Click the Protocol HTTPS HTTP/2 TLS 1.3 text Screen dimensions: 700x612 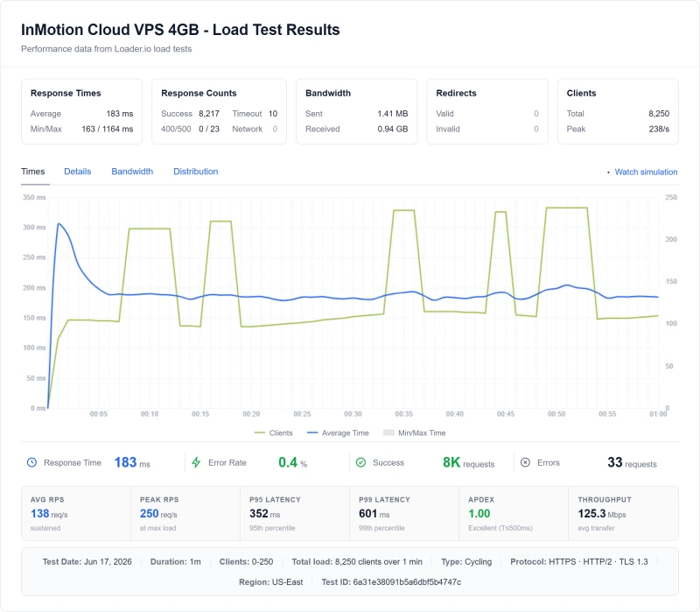(579, 561)
